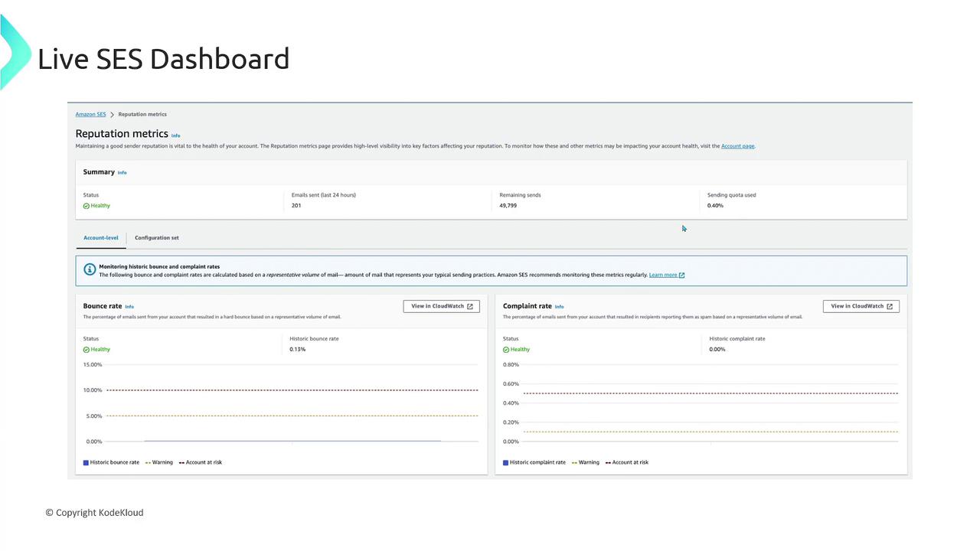Click Info link beside Bounce rate
The width and height of the screenshot is (980, 551).
(129, 307)
